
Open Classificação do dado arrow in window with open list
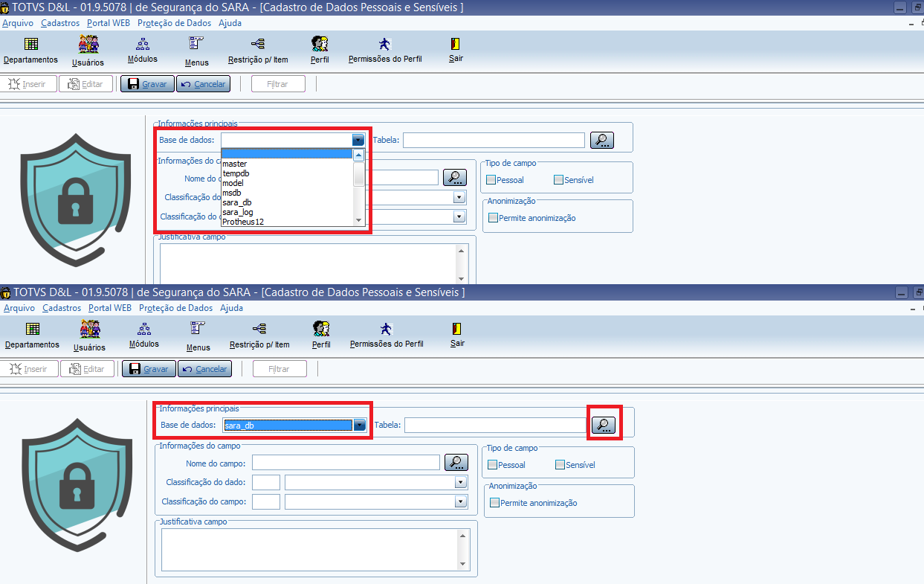[459, 197]
